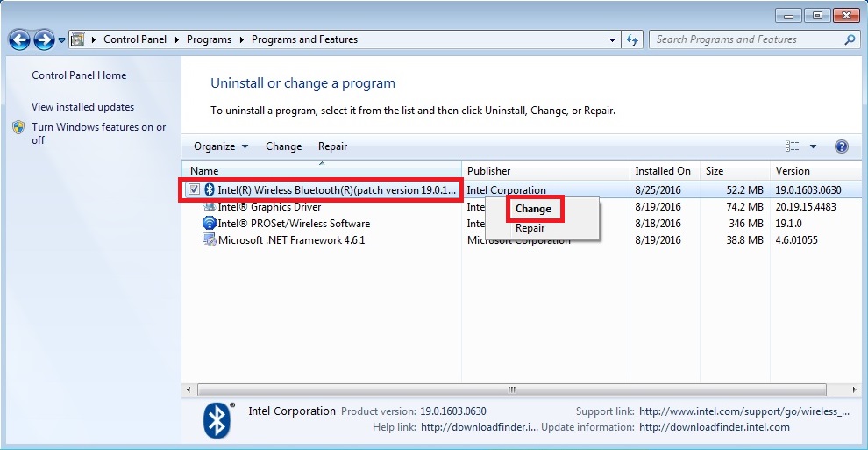Click the Repair toolbar button
The image size is (868, 450).
(332, 146)
